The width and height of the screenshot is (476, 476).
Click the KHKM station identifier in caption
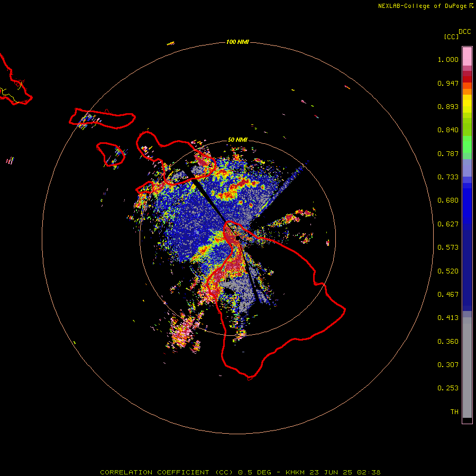pyautogui.click(x=295, y=472)
